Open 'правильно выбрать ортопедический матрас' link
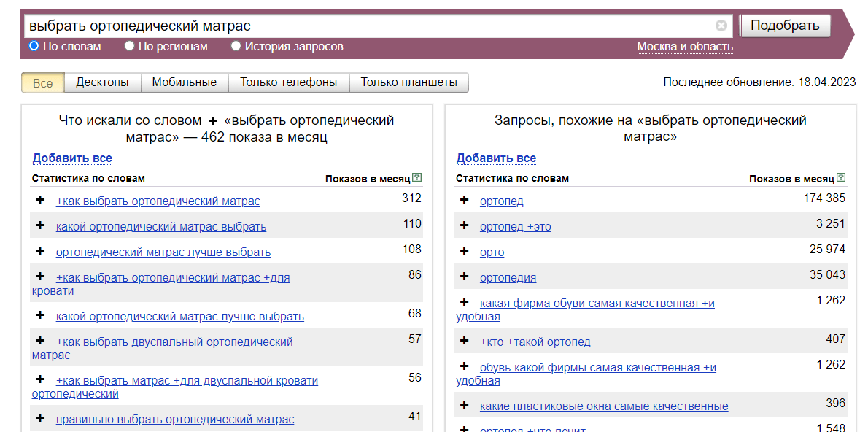The image size is (868, 432). (x=175, y=420)
